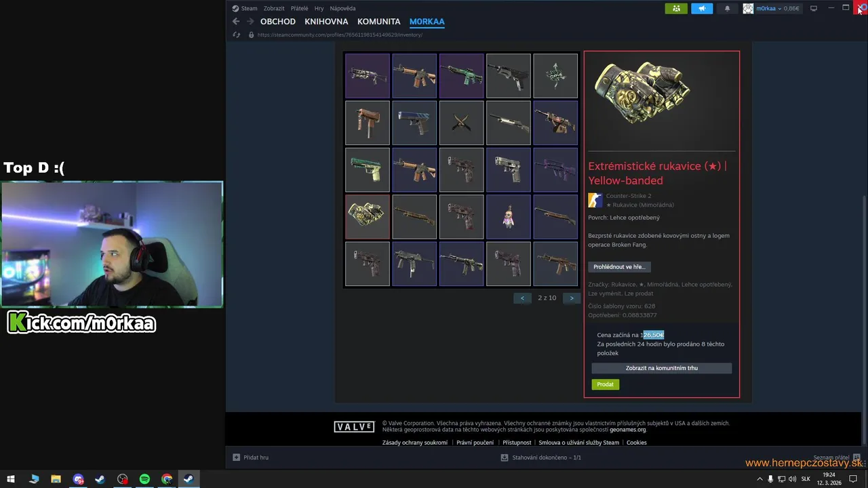Click the green Prodat button
868x488 pixels.
(606, 384)
